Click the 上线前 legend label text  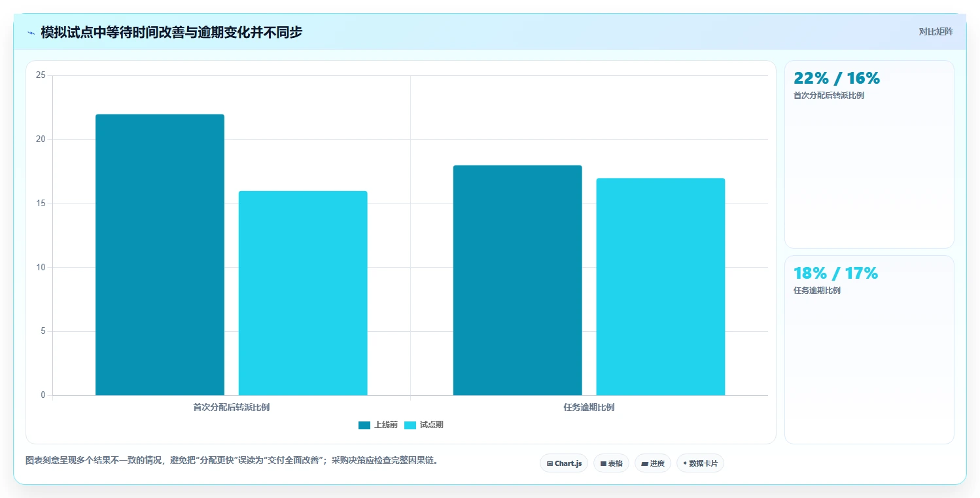click(386, 425)
